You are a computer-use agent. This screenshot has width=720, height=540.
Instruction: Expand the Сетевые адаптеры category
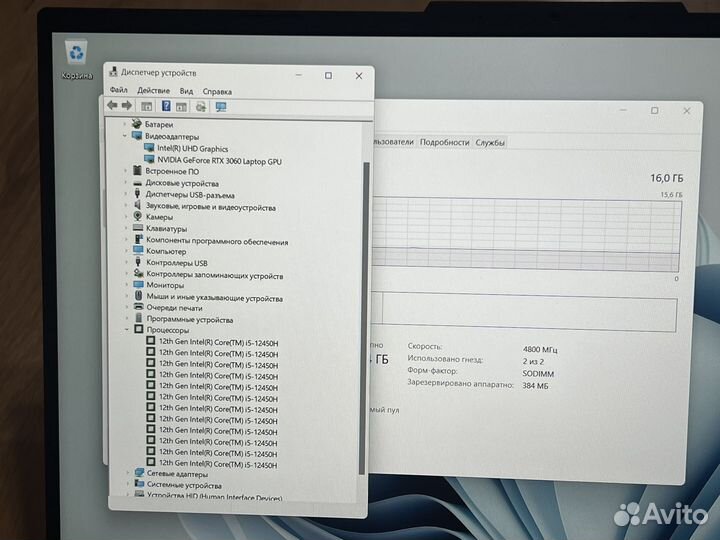(127, 473)
